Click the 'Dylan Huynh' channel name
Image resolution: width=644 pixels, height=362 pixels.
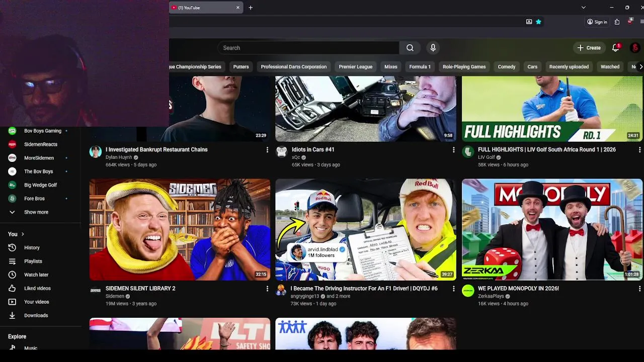point(119,157)
